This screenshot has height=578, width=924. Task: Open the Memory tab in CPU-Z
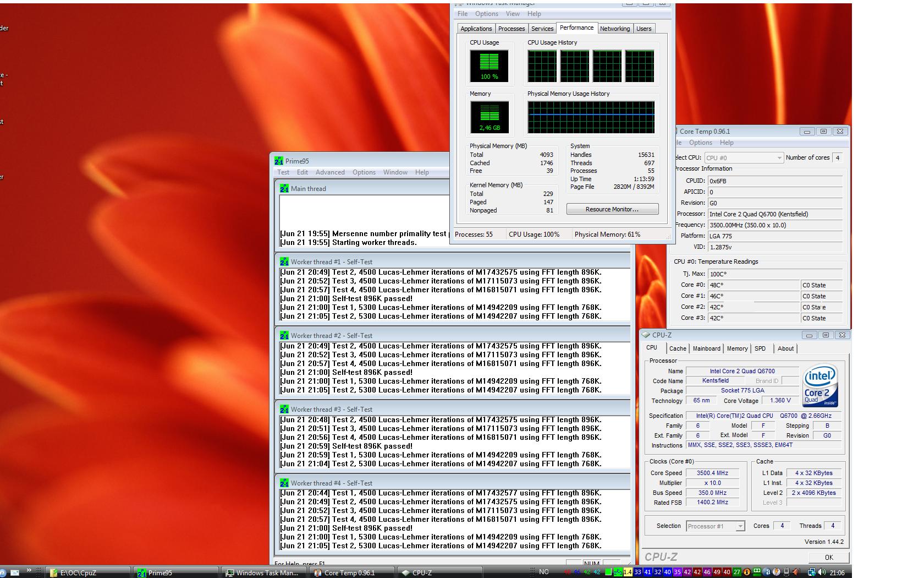click(738, 348)
